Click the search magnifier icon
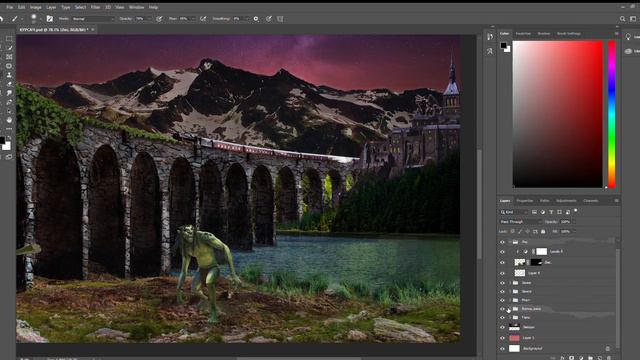Screen dimensions: 640x360 pyautogui.click(x=622, y=19)
